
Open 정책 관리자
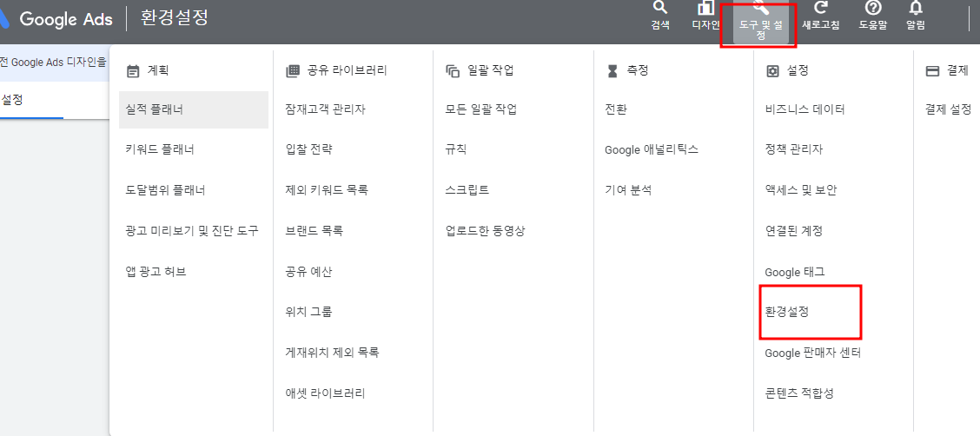point(794,150)
